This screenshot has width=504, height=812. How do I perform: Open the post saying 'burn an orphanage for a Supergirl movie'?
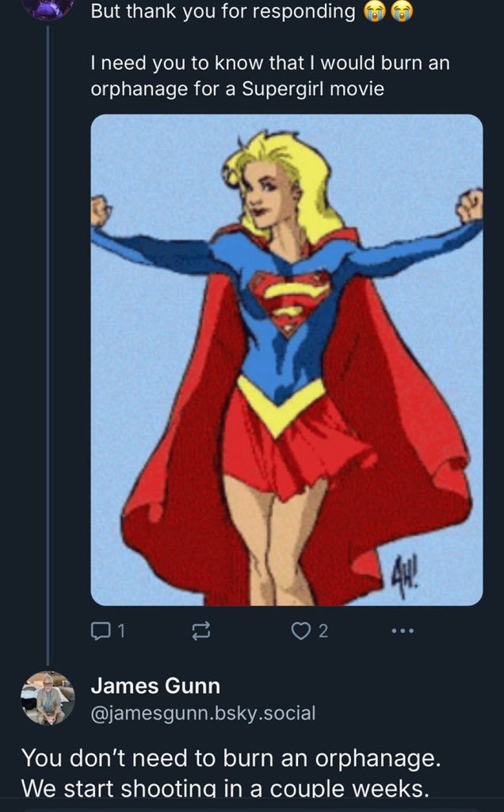pyautogui.click(x=270, y=75)
